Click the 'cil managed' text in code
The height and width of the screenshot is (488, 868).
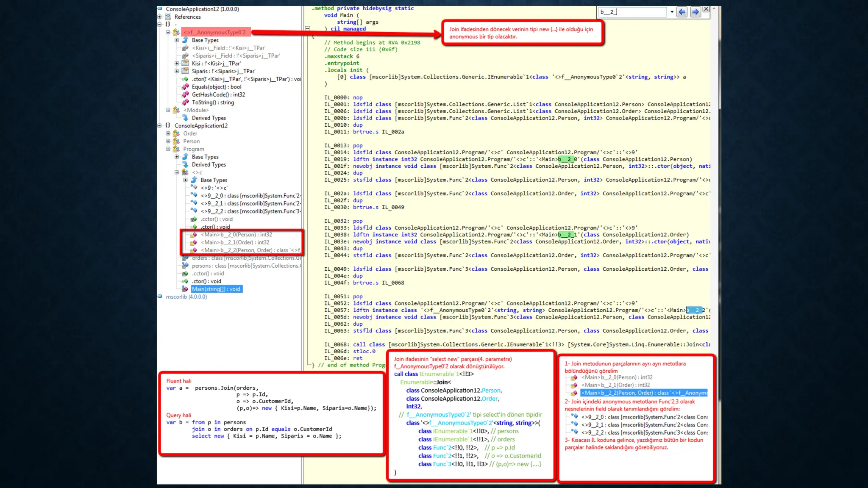coord(348,29)
